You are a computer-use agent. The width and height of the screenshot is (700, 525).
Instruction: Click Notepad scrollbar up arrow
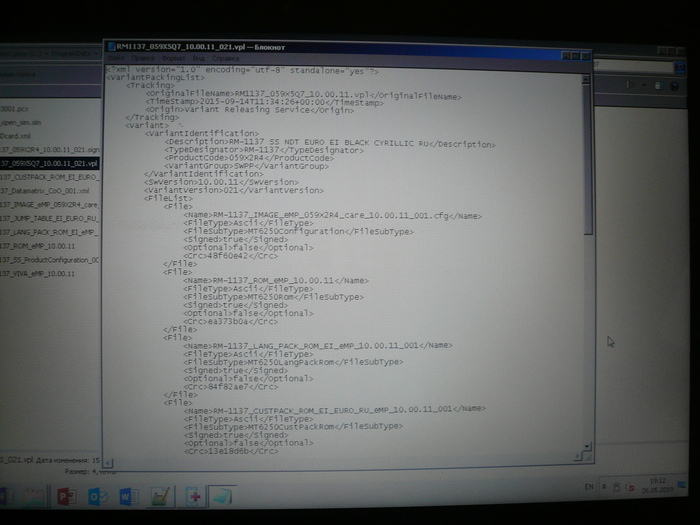[586, 79]
